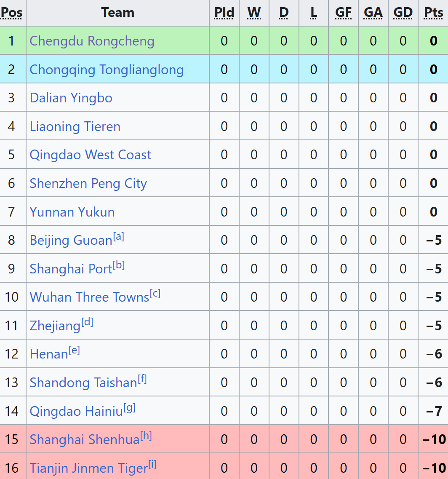Open the Chengdu Rongcheng team link

tap(92, 41)
